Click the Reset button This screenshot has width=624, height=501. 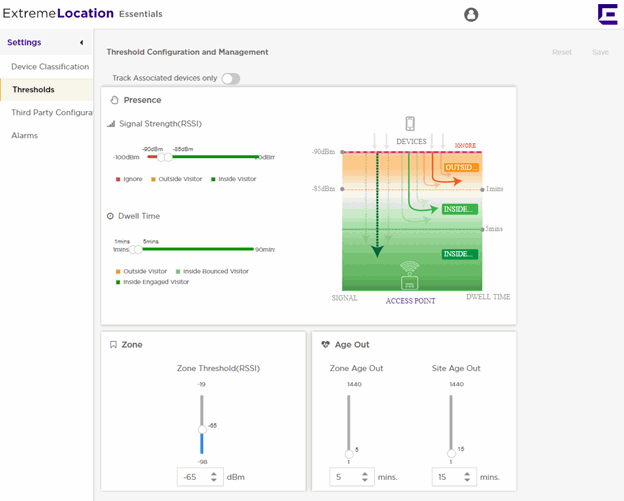pos(562,52)
